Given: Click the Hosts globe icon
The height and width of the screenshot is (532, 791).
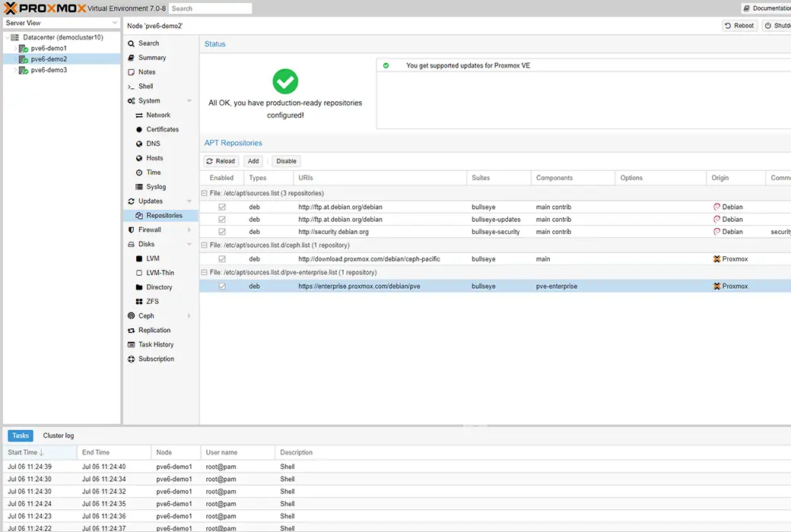Looking at the screenshot, I should (139, 158).
